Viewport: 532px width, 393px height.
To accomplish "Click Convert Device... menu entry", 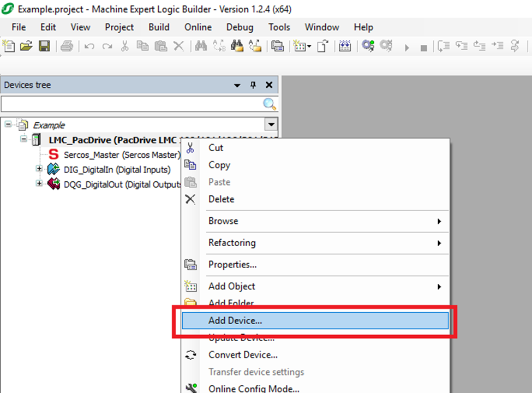I will point(243,355).
